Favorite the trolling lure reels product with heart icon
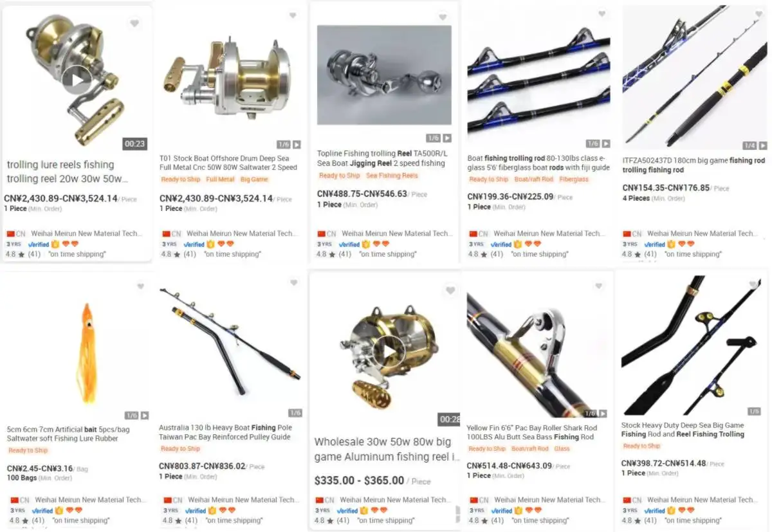The image size is (772, 532). coord(134,24)
